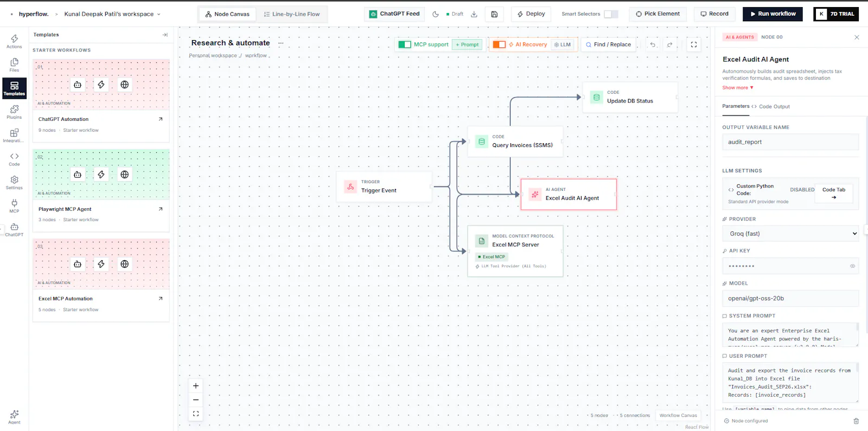868x431 pixels.
Task: Open the Agent sidebar section
Action: [x=14, y=417]
